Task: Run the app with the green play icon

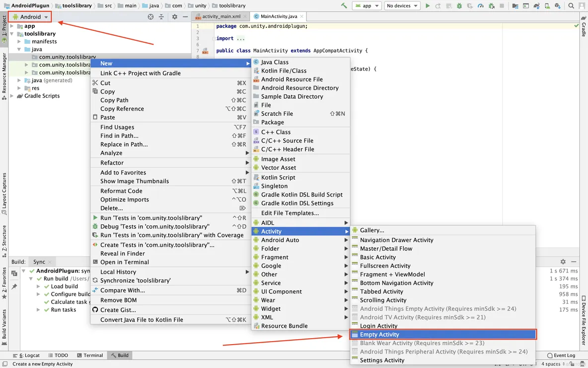Action: (x=428, y=5)
